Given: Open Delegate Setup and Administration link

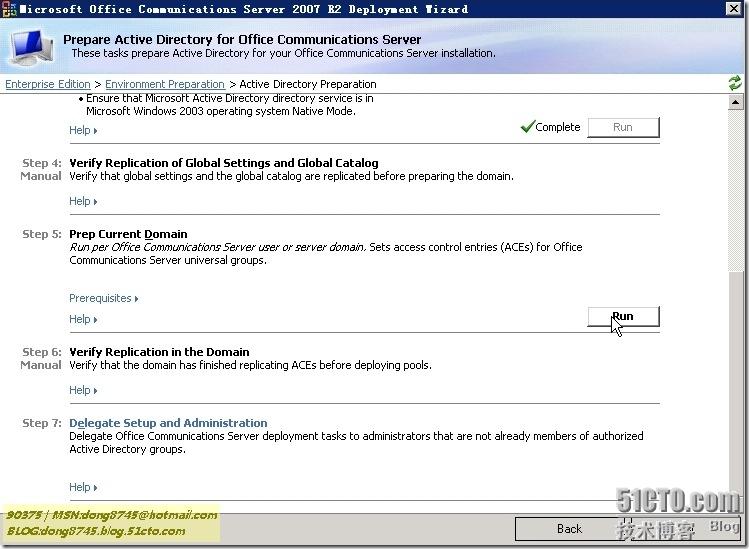Looking at the screenshot, I should pos(168,423).
